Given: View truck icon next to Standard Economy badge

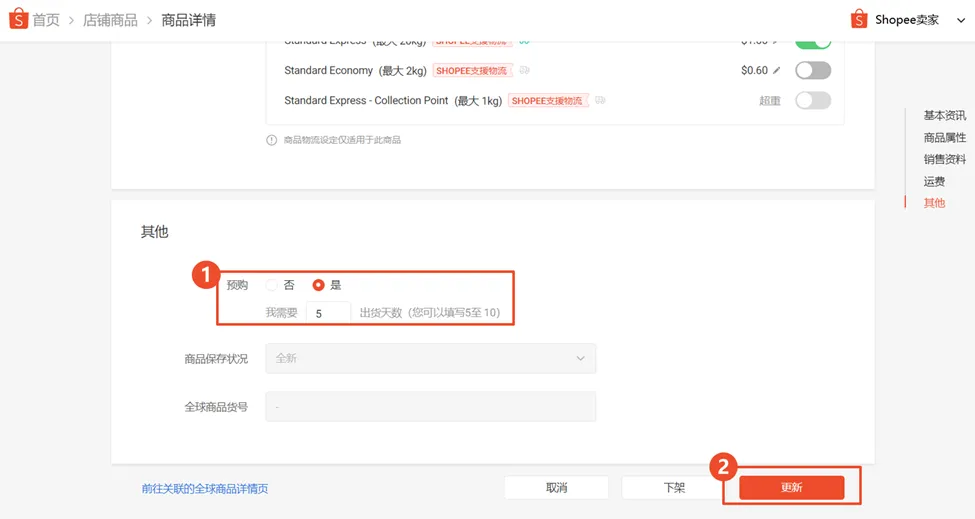Looking at the screenshot, I should 525,70.
